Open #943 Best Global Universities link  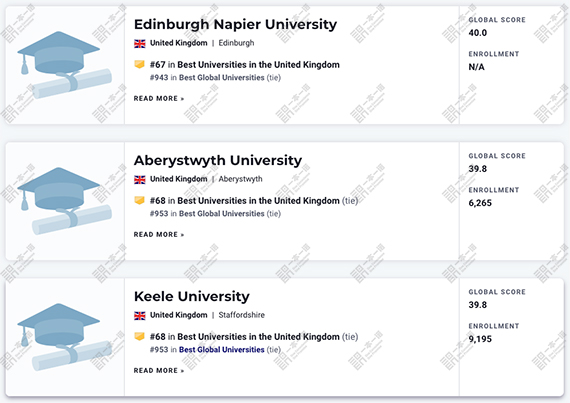pyautogui.click(x=207, y=77)
